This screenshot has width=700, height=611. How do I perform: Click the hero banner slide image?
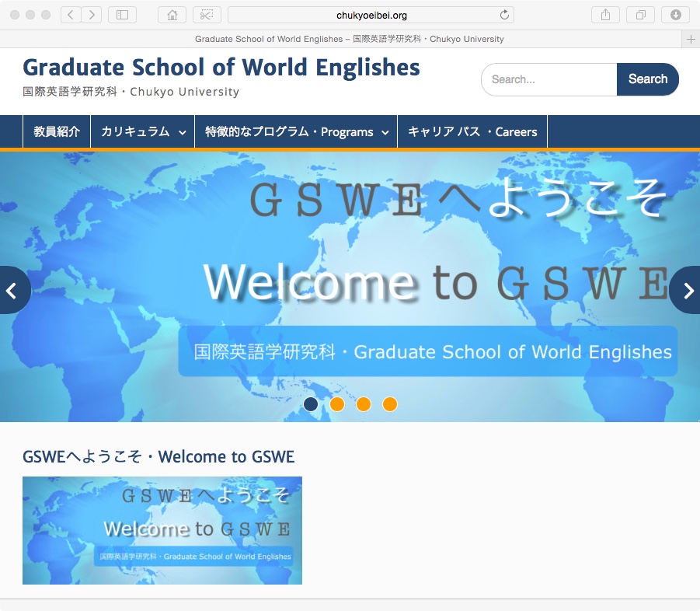(x=350, y=287)
